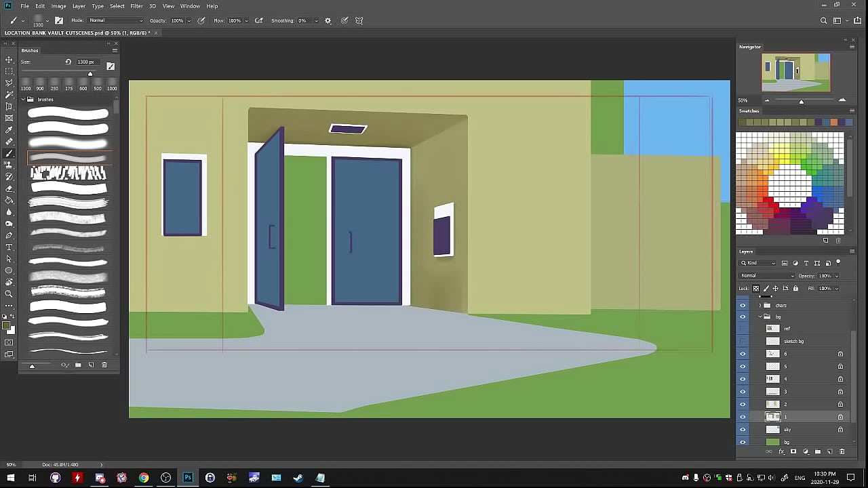The height and width of the screenshot is (488, 868).
Task: Toggle symmetry paint butterfly icon
Action: tap(359, 21)
